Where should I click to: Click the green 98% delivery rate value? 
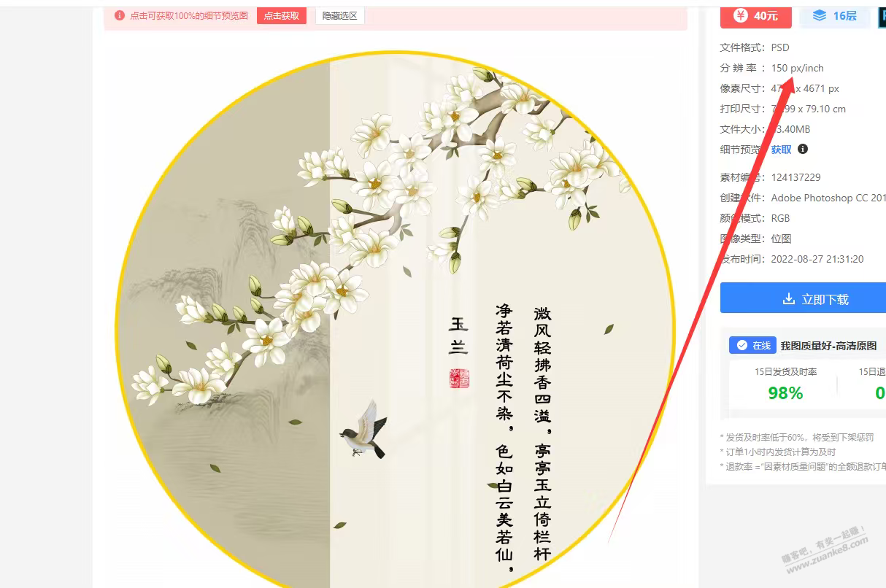click(x=785, y=393)
